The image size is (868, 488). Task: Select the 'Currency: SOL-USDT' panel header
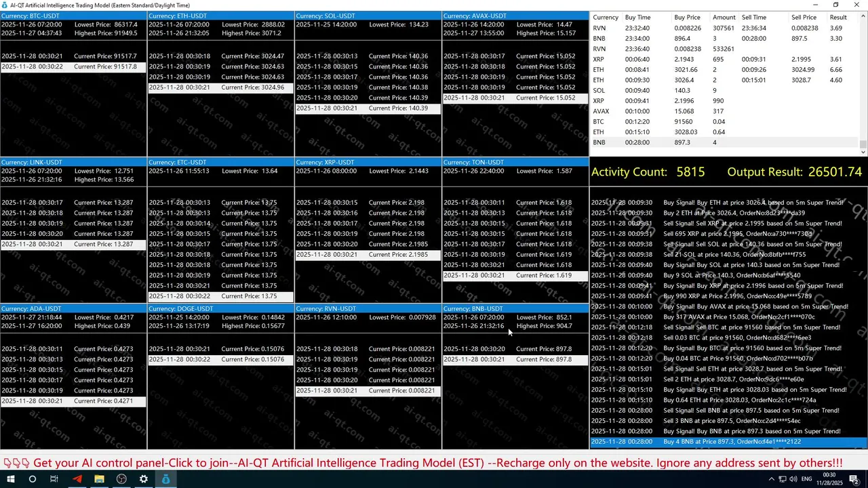pos(368,16)
